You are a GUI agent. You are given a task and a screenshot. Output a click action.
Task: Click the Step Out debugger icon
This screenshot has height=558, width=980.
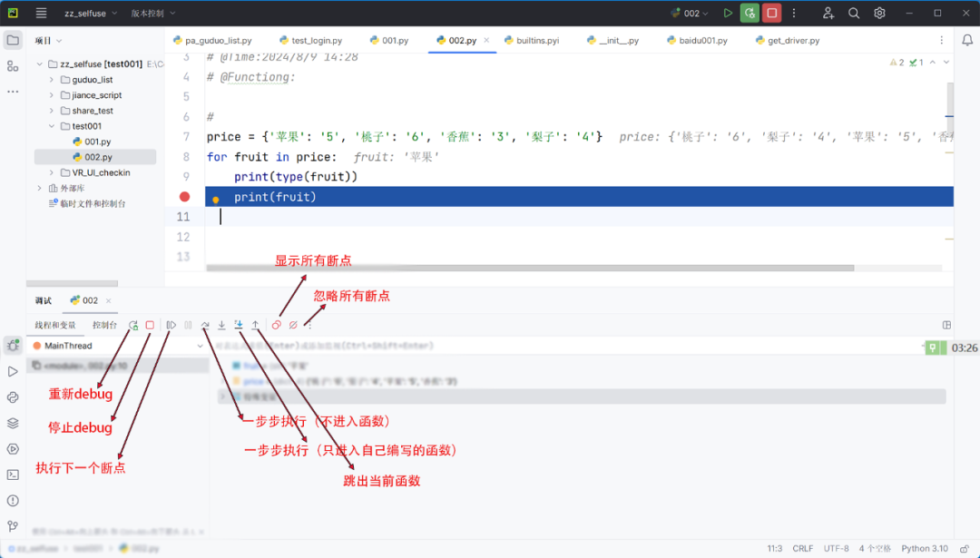255,325
